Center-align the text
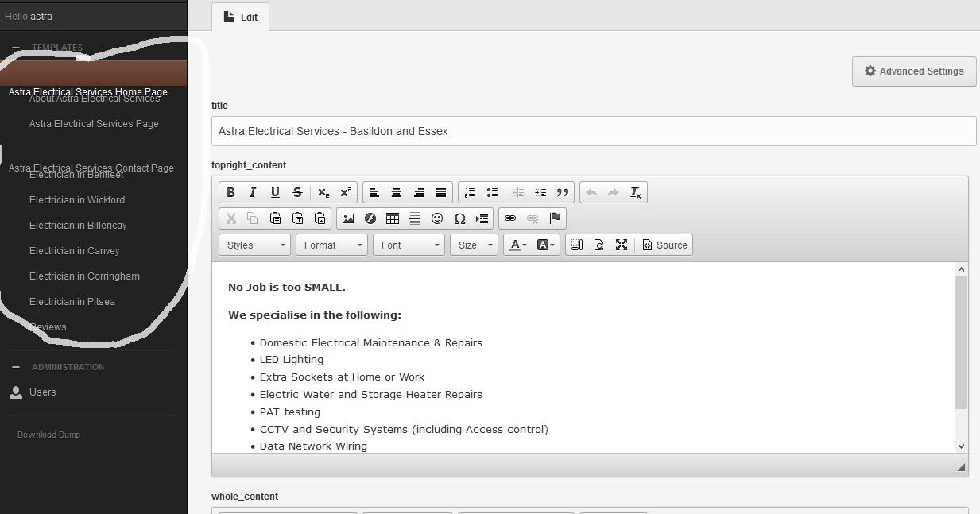Viewport: 980px width, 514px height. 397,192
